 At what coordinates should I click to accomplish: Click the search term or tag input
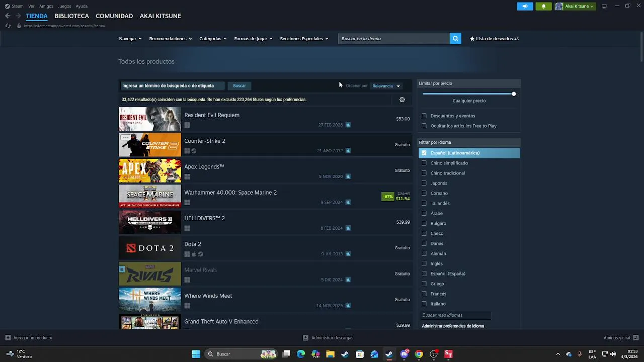[173, 86]
